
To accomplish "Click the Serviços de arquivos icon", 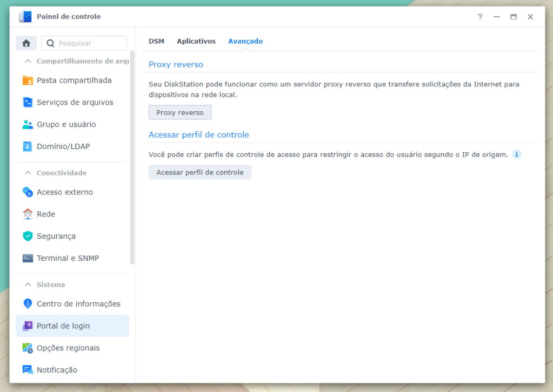I will coord(28,103).
